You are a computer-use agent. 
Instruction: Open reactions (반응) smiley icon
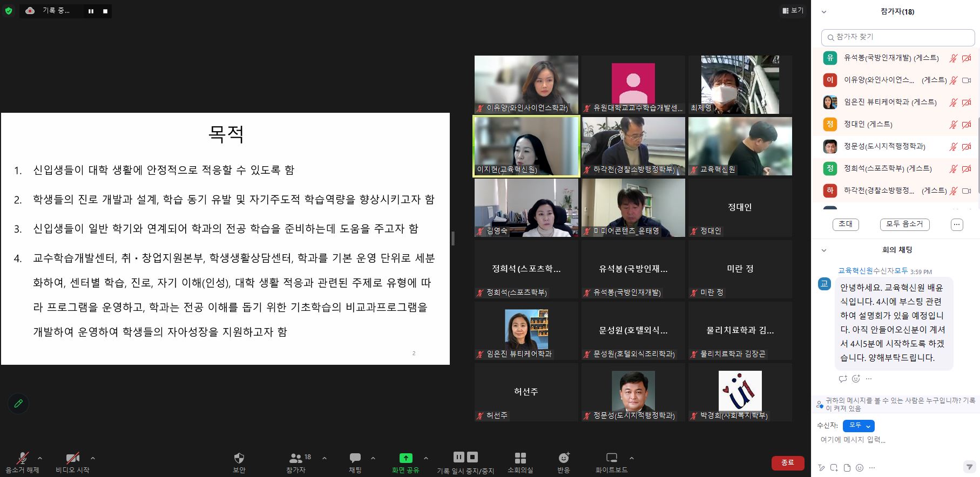(563, 458)
